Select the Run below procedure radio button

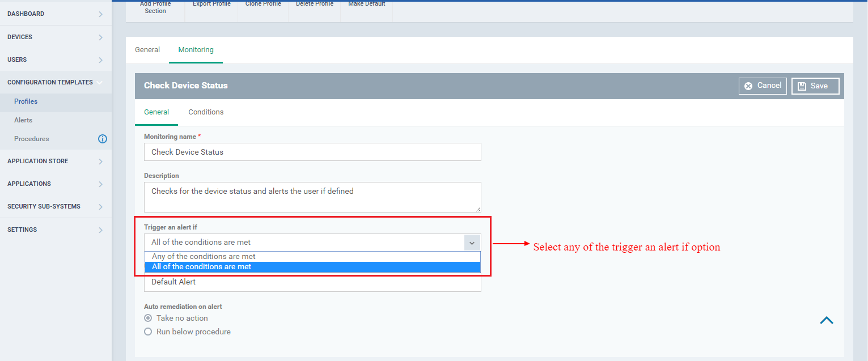pos(148,332)
